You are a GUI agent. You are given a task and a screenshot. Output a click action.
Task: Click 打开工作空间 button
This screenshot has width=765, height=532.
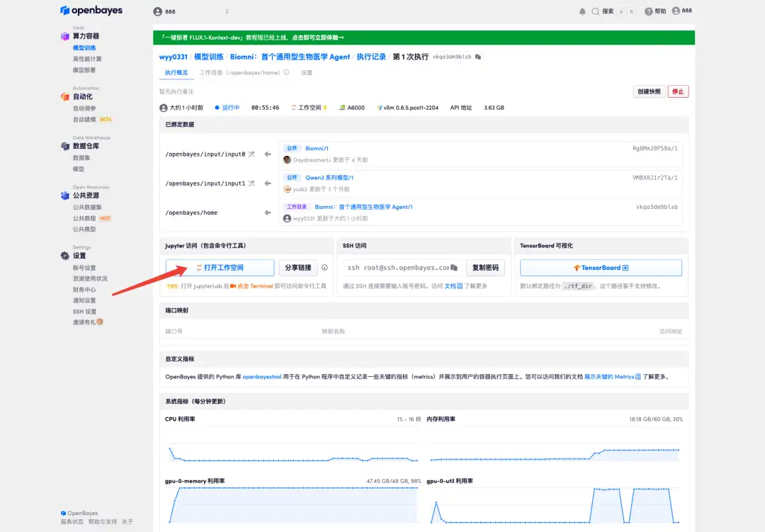click(x=220, y=268)
